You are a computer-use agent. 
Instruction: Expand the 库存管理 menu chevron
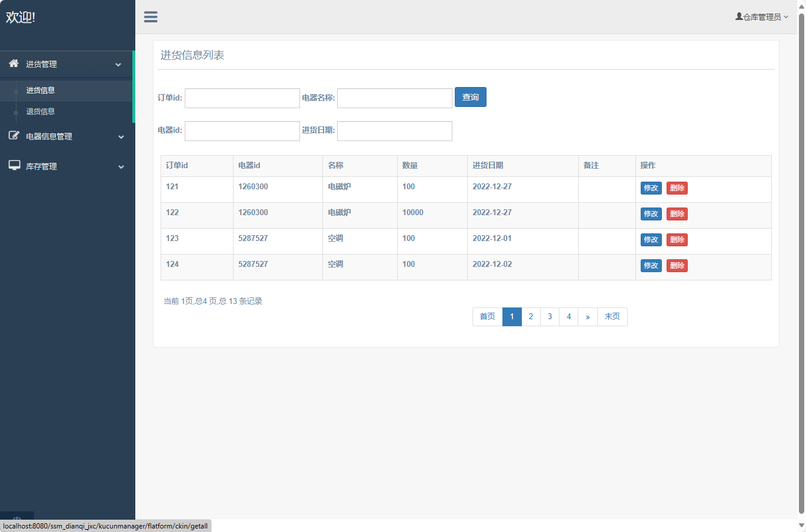pos(121,167)
